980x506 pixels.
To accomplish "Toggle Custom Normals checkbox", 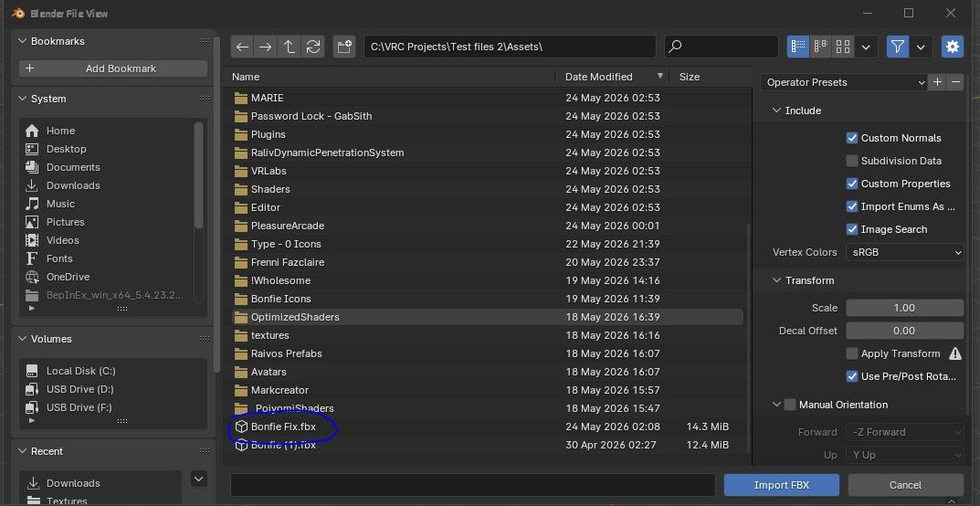I will coord(852,138).
